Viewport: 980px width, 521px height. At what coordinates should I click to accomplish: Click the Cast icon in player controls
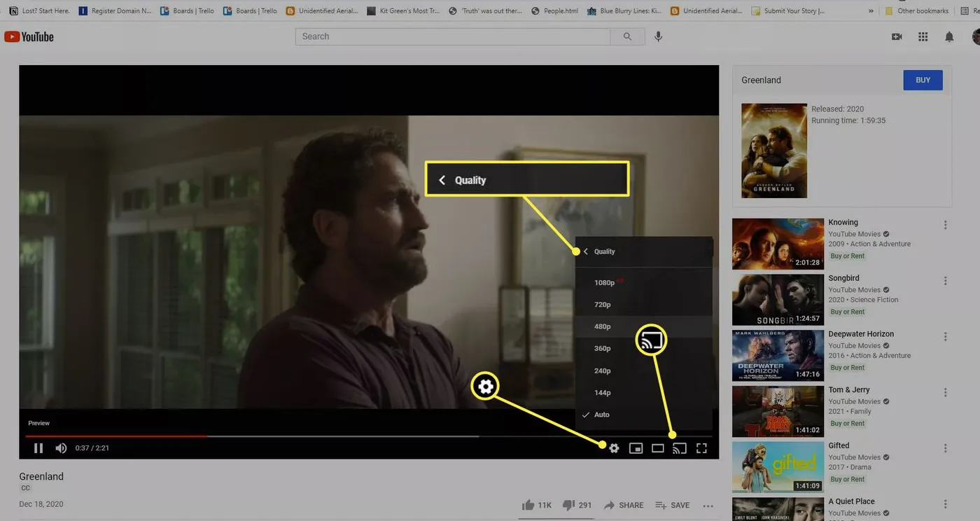[x=679, y=447]
